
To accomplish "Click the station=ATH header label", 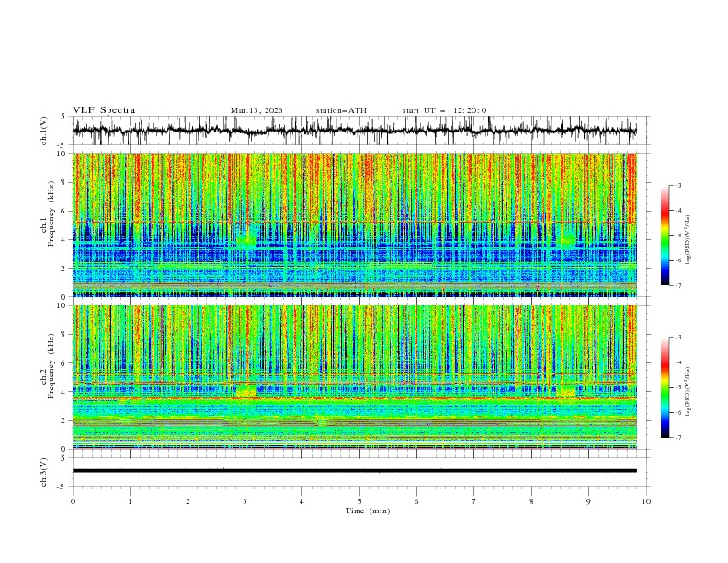I will click(341, 110).
